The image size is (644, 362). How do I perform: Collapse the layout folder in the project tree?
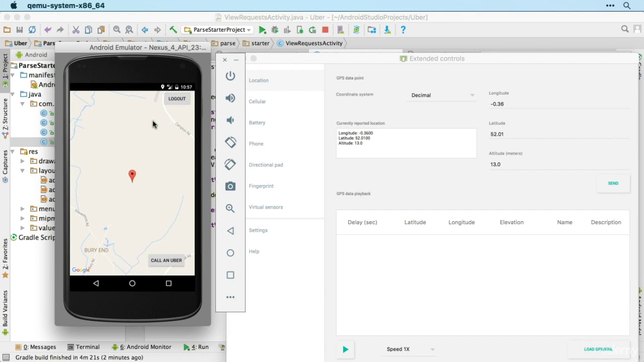(23, 170)
